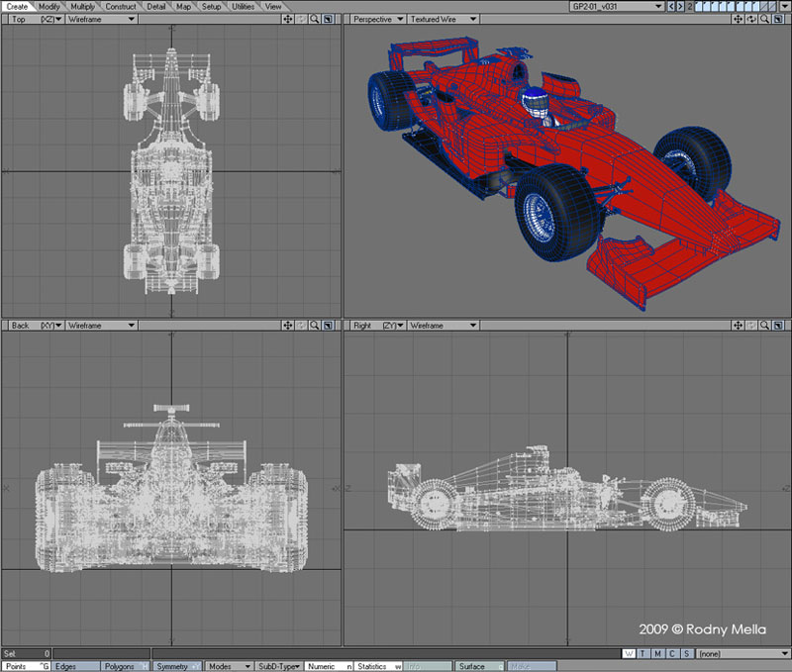Open Textured Wire display mode dropdown
The width and height of the screenshot is (792, 672).
tap(443, 19)
